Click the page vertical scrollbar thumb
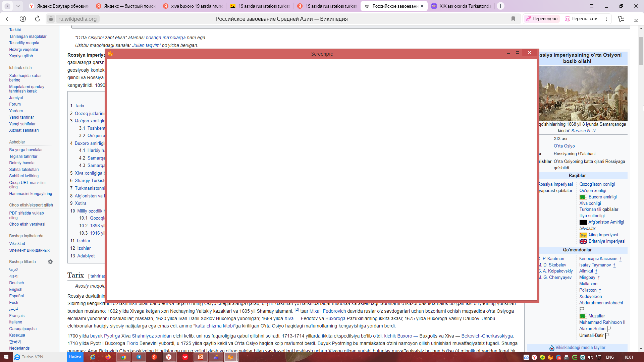The height and width of the screenshot is (362, 644). click(x=641, y=50)
